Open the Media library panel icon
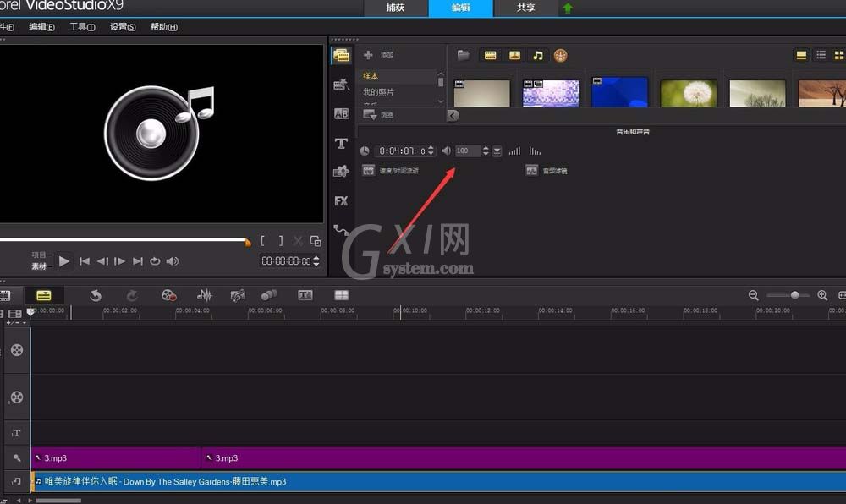Viewport: 846px width, 504px height. pos(341,55)
